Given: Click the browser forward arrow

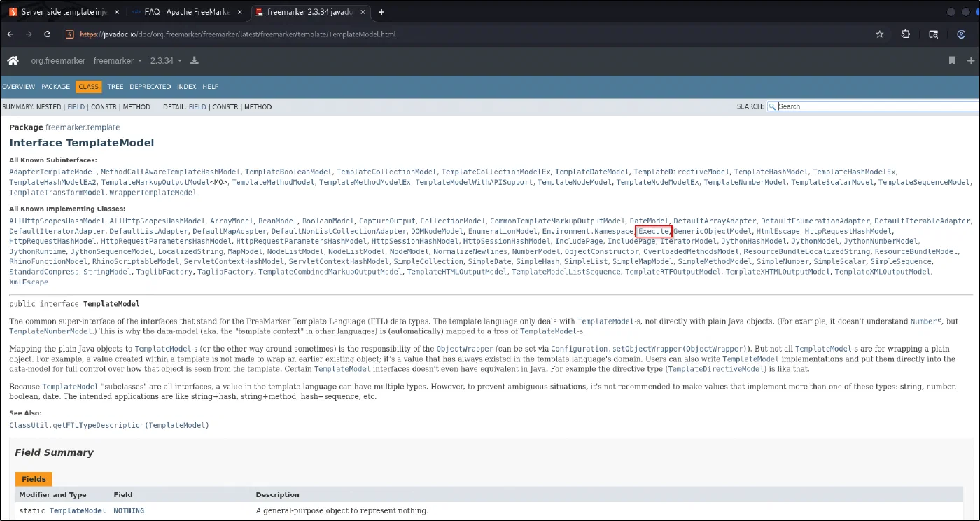Looking at the screenshot, I should coord(29,34).
